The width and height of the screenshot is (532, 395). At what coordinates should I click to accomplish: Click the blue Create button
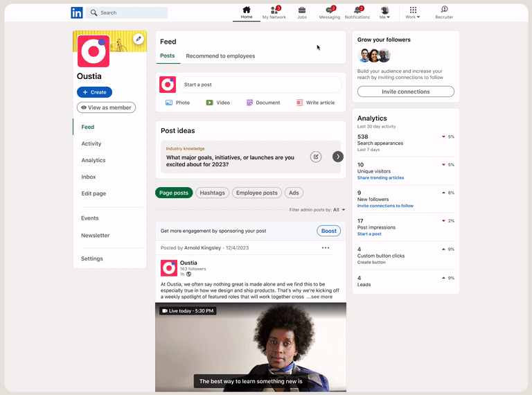[94, 92]
